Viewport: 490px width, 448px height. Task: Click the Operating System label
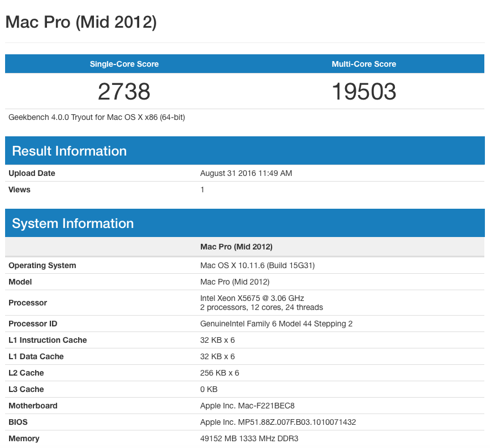pos(42,265)
